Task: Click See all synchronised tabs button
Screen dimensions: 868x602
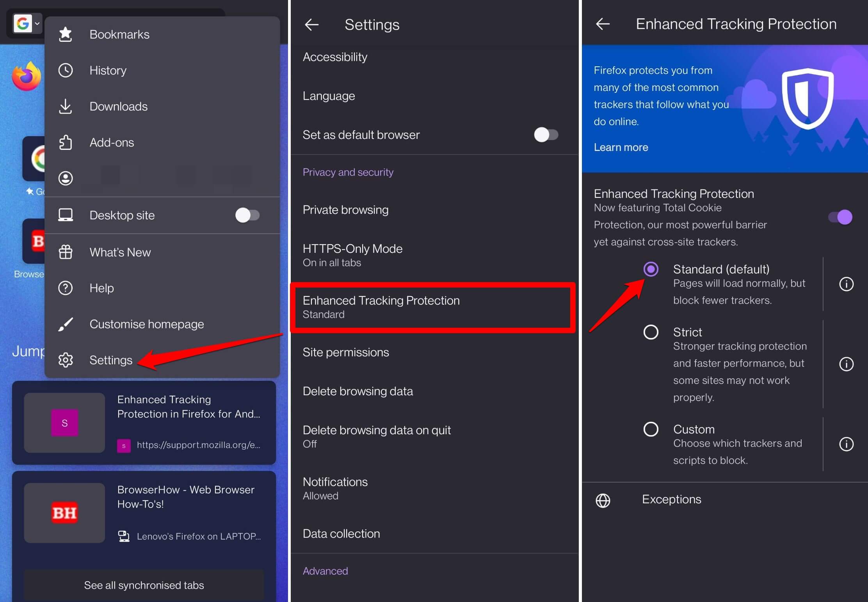Action: coord(144,585)
